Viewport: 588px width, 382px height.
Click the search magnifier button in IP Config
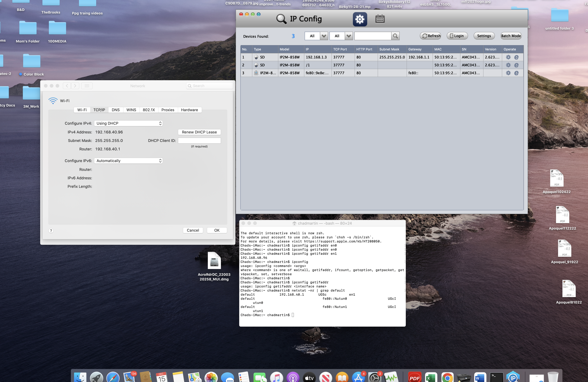[x=395, y=36]
